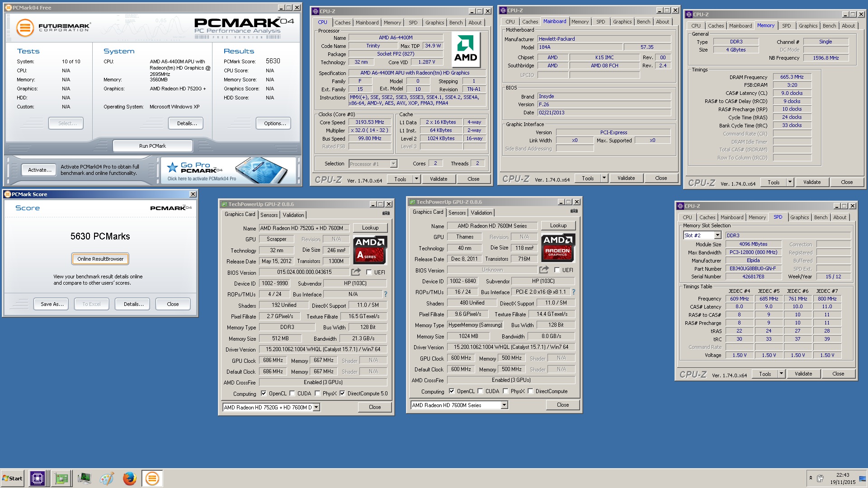
Task: Click the AMD Radeon Graphics logo in Thames GPU-Z
Action: (x=558, y=248)
